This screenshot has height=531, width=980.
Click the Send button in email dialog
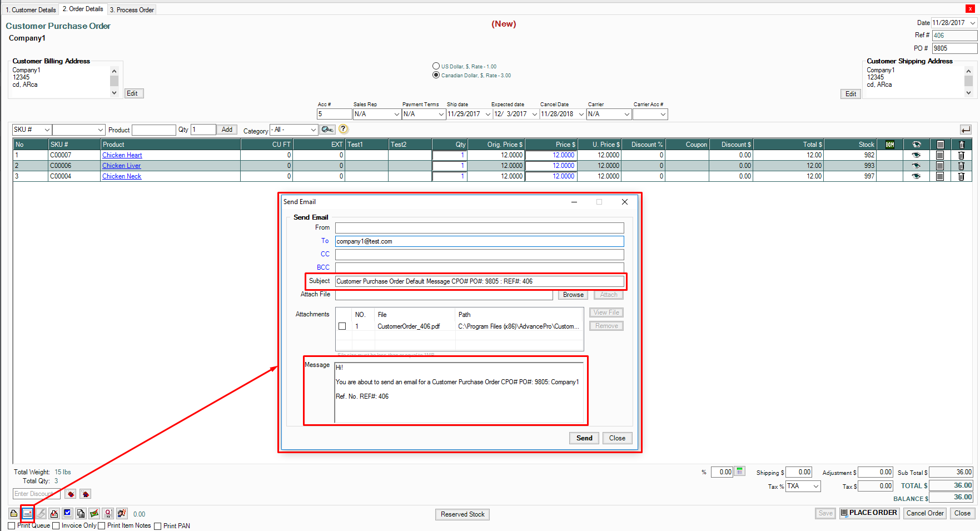click(x=584, y=438)
